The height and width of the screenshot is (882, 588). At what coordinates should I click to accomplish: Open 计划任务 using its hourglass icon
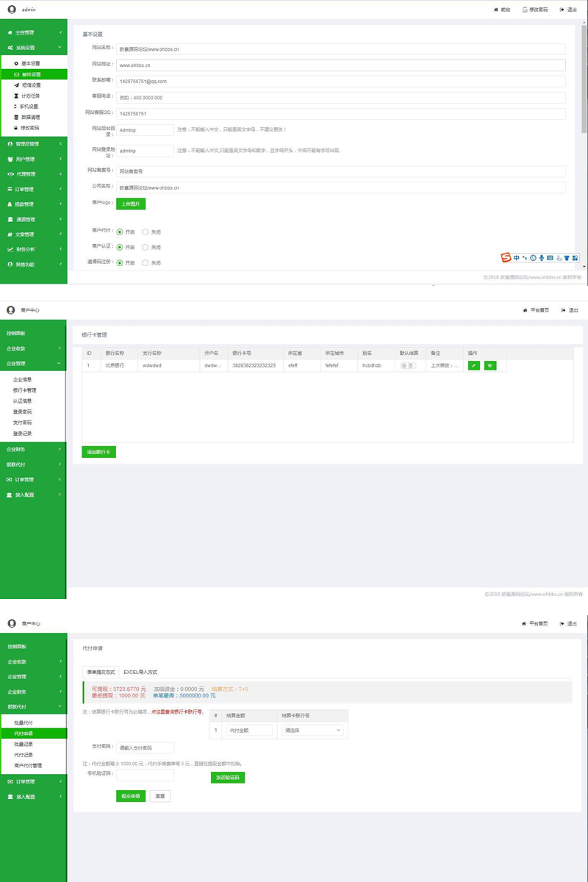(17, 96)
